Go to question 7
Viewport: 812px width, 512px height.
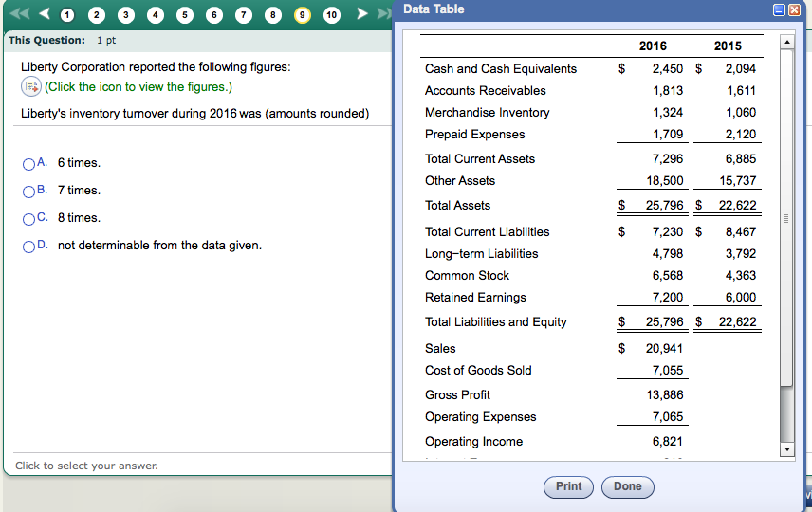click(x=244, y=15)
